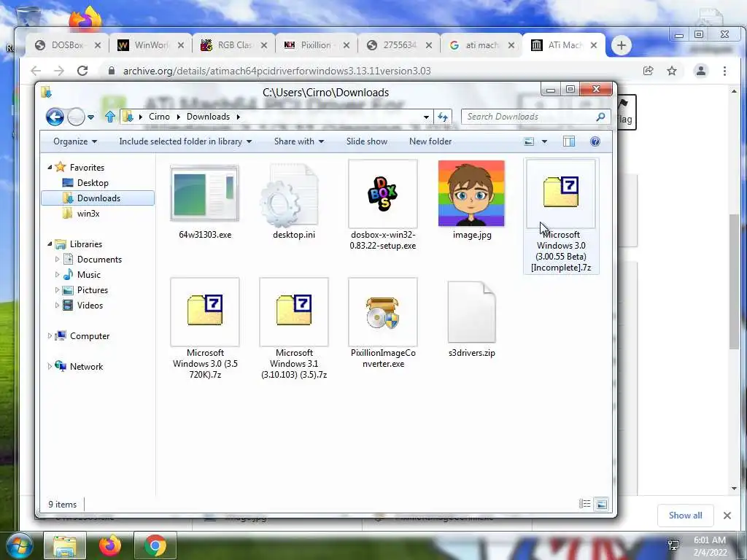Switch to details view in status bar

coord(584,504)
